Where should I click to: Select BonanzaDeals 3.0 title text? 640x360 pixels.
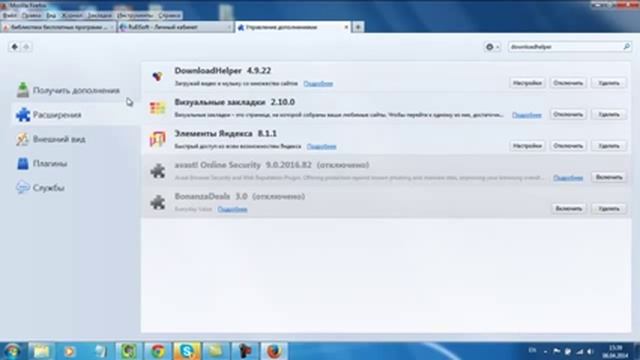211,196
